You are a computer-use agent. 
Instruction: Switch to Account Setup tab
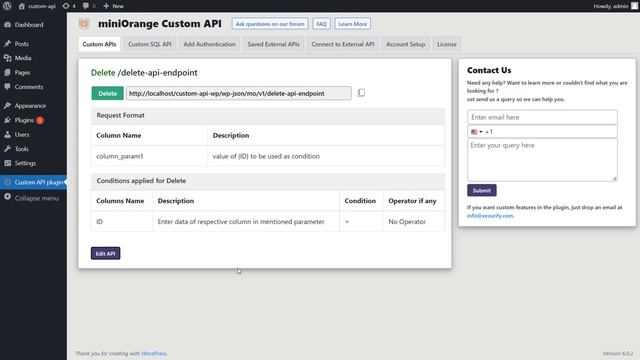click(406, 44)
